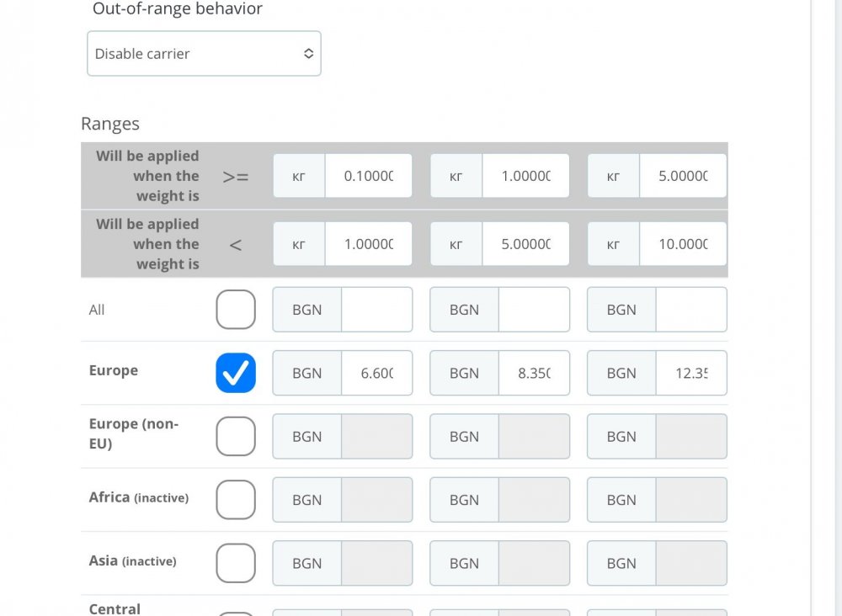
Task: Edit Europe price 12.35 in third range
Action: 690,373
